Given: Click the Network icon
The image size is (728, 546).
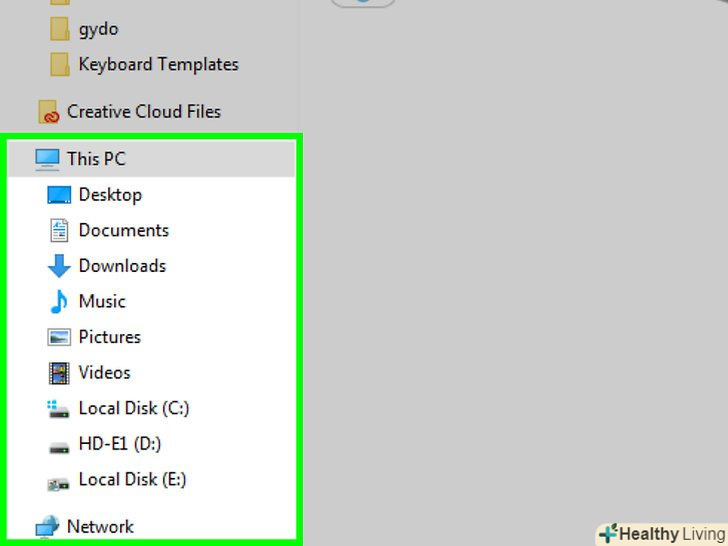Looking at the screenshot, I should [47, 527].
